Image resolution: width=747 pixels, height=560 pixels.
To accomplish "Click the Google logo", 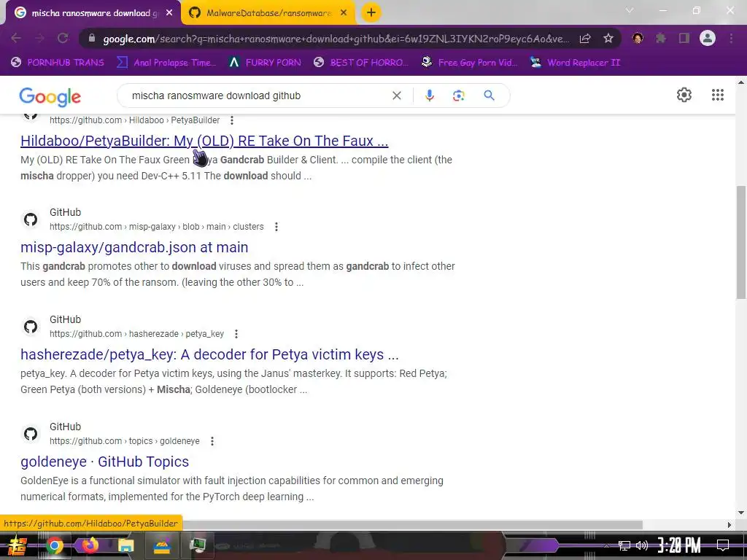I will pyautogui.click(x=50, y=97).
